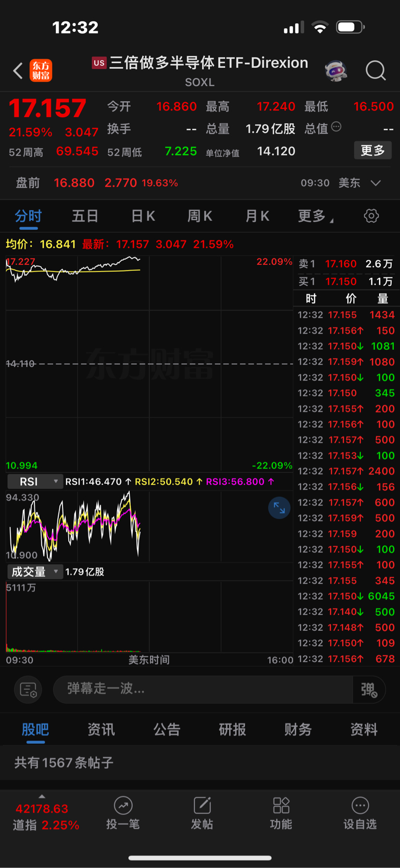Screen dimensions: 400x868
Task: Expand chart to fullscreen icon
Action: click(279, 508)
